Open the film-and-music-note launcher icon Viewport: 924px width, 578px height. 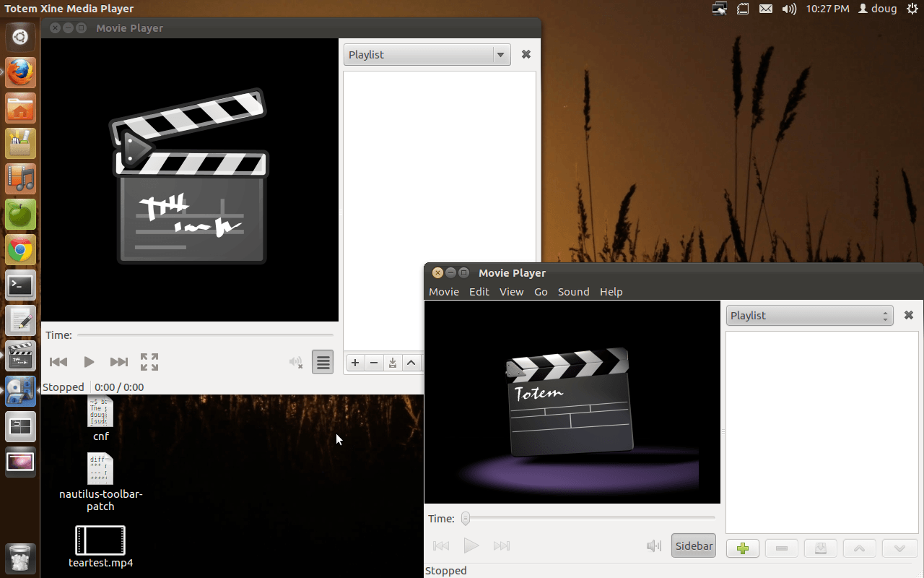click(20, 178)
